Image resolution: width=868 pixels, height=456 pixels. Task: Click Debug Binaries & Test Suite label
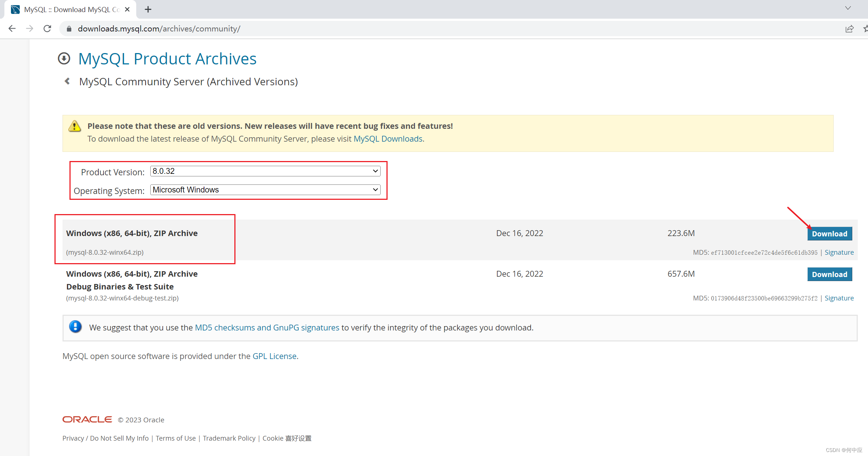coord(120,287)
